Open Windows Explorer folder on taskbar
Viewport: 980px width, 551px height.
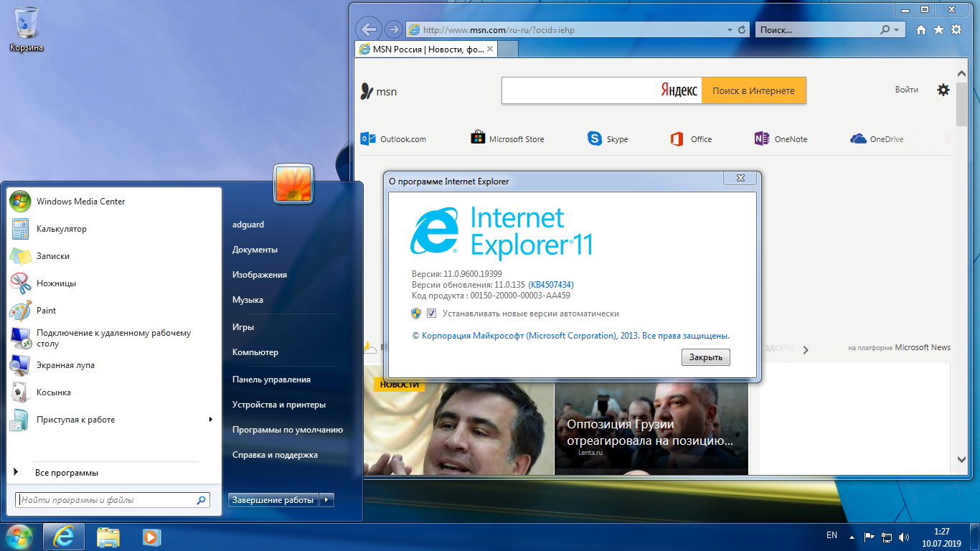coord(108,537)
